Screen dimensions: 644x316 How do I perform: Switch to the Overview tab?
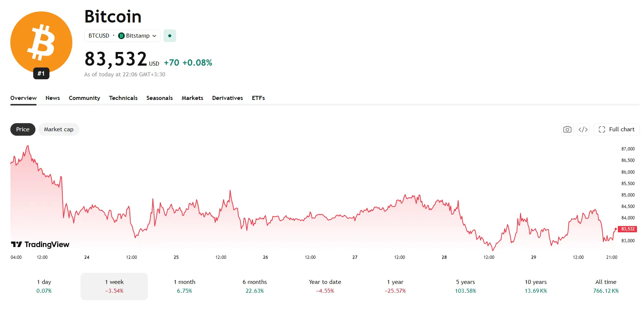(x=24, y=98)
